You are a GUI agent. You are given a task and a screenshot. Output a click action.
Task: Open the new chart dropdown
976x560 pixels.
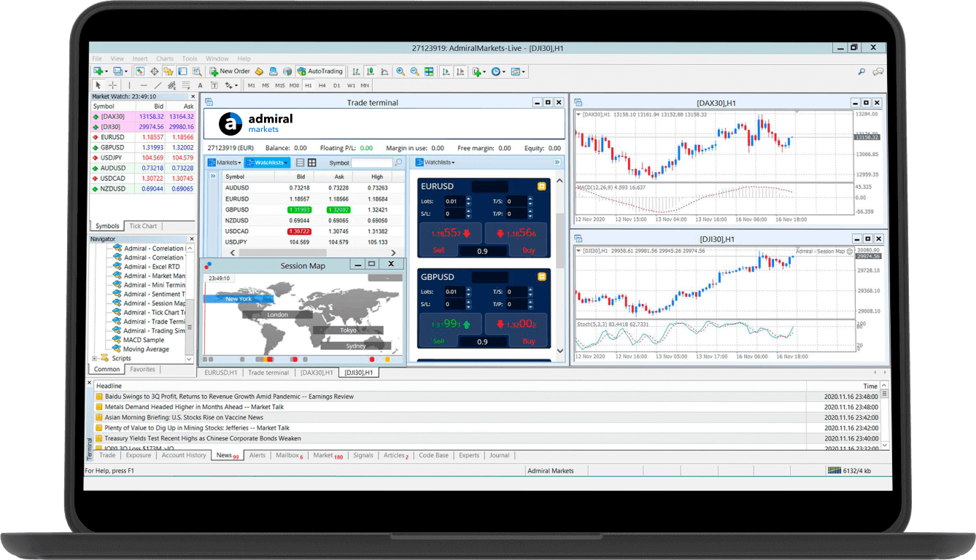tap(101, 71)
